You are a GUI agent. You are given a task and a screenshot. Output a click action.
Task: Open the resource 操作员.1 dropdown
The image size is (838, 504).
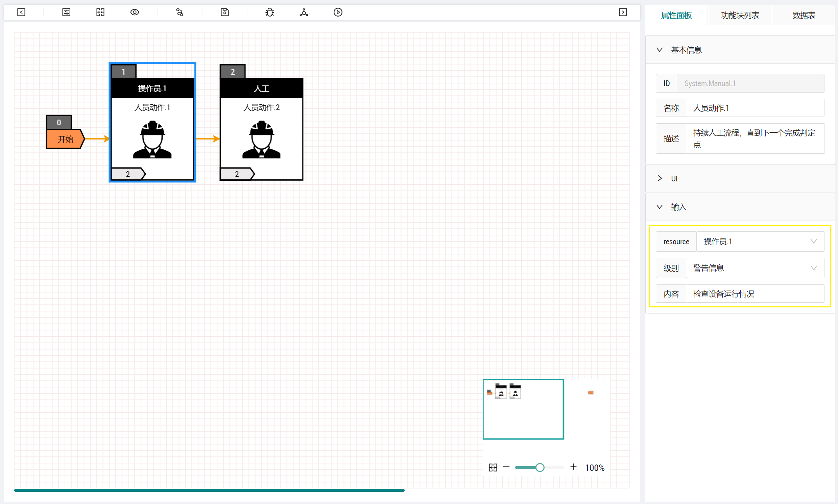coord(760,242)
